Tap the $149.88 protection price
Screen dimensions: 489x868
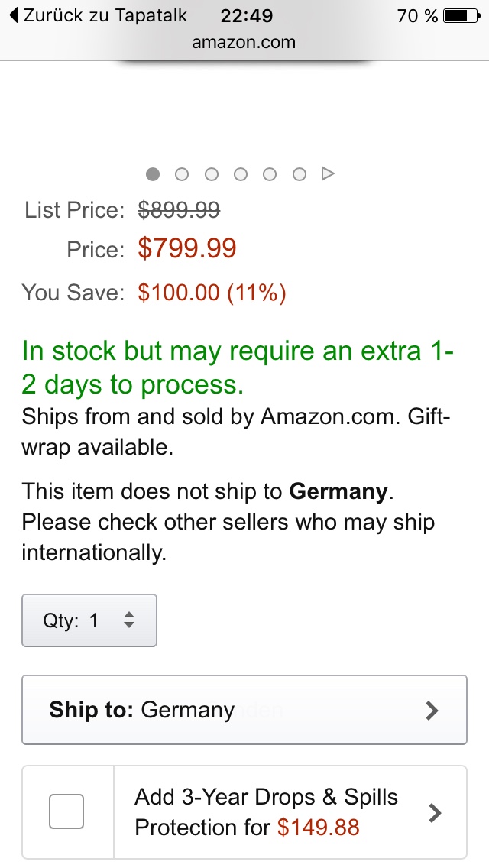(x=318, y=828)
